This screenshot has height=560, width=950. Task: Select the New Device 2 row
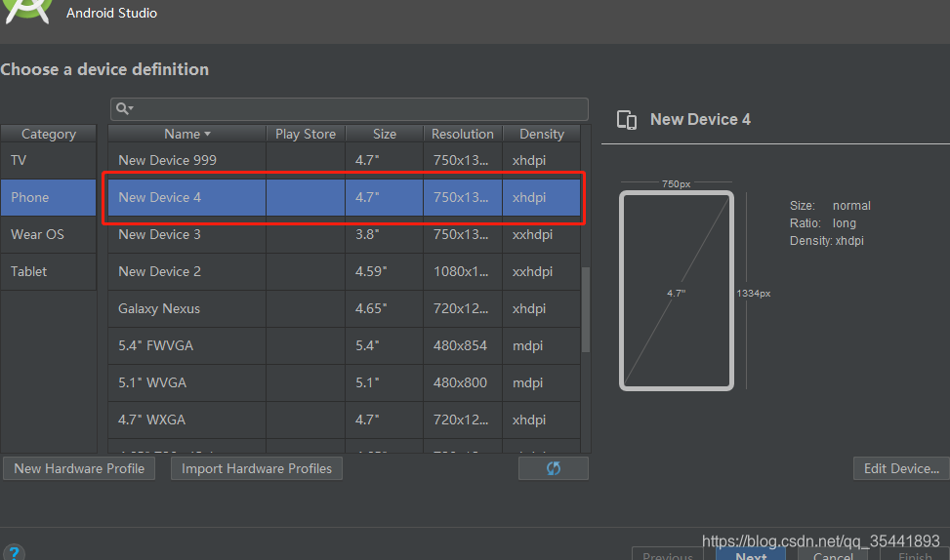344,271
